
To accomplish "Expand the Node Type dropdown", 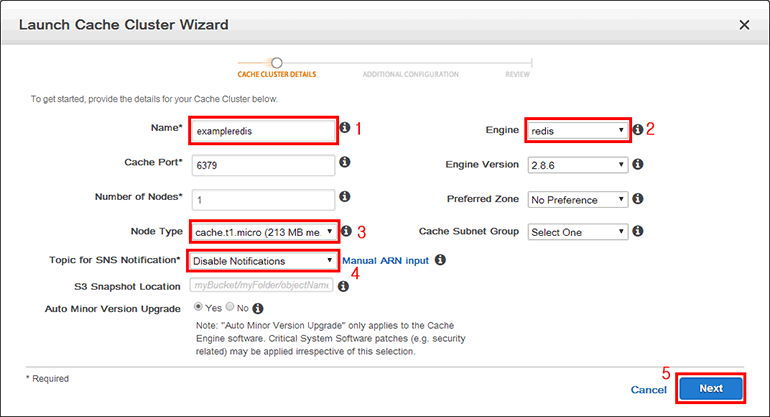I will click(264, 231).
